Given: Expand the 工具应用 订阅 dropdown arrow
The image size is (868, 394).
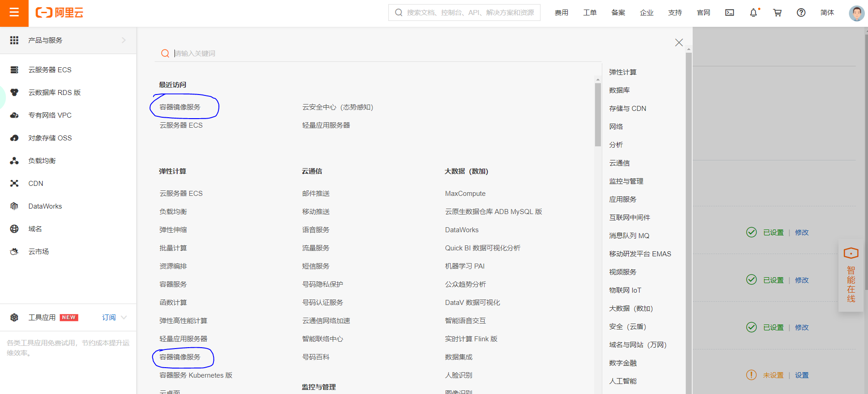Looking at the screenshot, I should [x=124, y=318].
